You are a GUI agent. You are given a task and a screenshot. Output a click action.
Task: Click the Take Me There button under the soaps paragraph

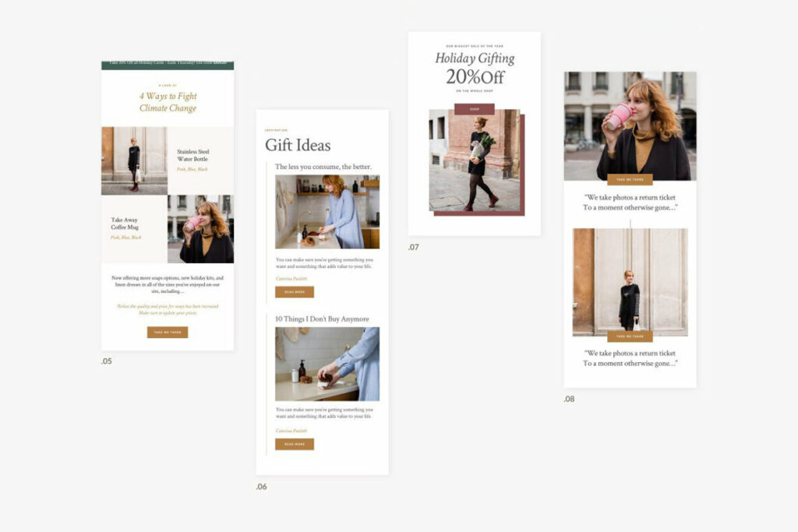tap(168, 333)
